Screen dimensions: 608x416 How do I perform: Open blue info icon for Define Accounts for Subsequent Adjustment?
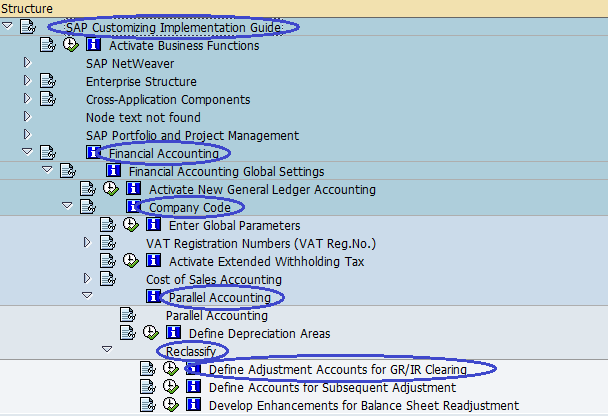(x=193, y=386)
